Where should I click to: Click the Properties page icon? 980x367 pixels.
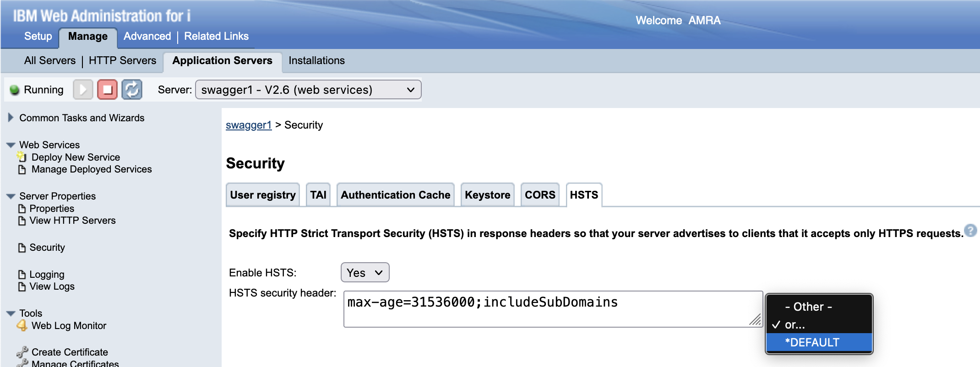click(x=22, y=209)
